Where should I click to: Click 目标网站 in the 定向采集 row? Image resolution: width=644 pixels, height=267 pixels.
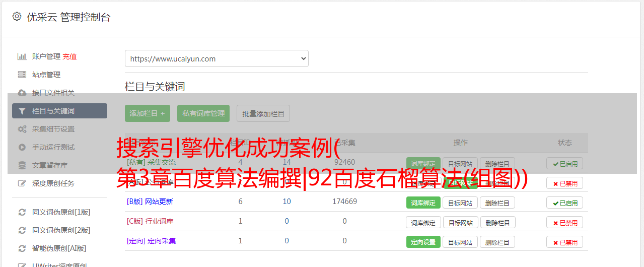[460, 242]
